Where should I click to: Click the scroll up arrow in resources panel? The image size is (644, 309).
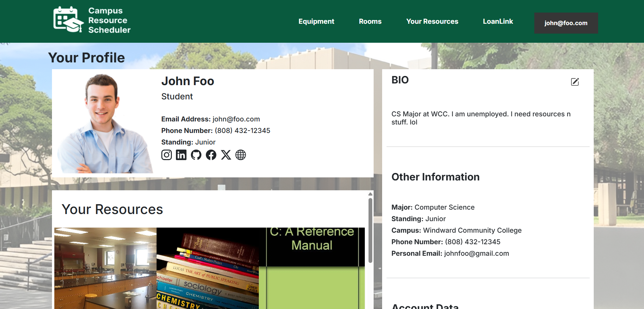click(370, 194)
